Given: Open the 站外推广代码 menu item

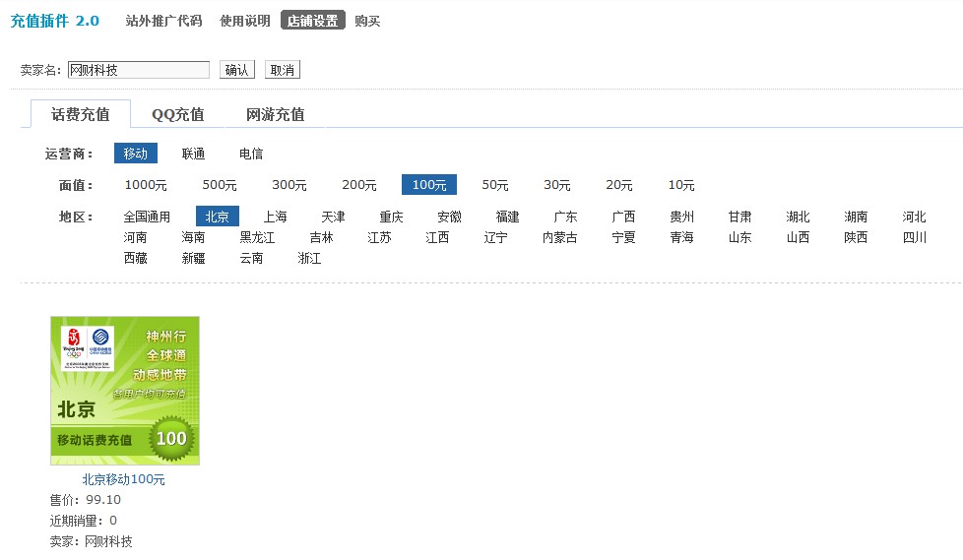Looking at the screenshot, I should point(163,21).
